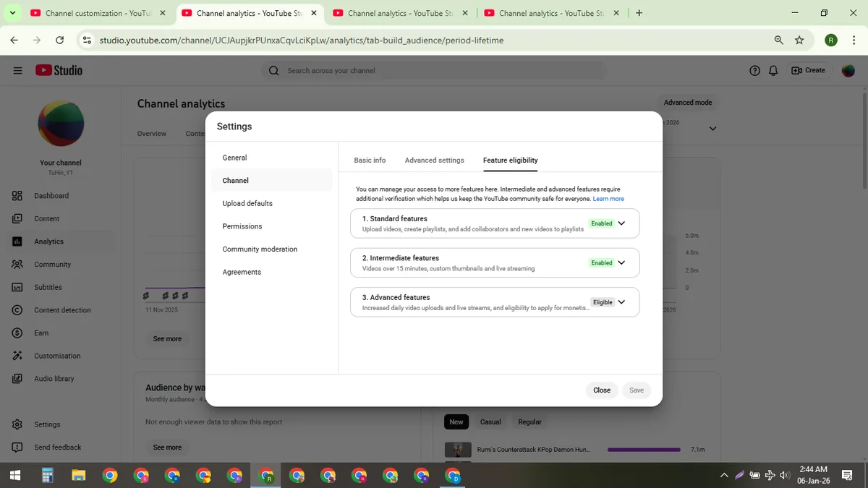Open the notifications bell icon
This screenshot has height=488, width=868.
click(774, 70)
